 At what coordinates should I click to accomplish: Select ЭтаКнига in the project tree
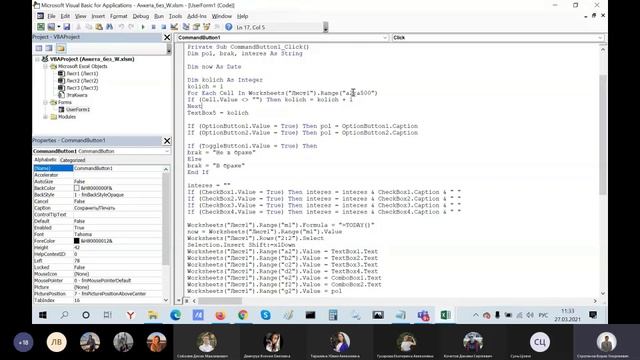coord(73,95)
